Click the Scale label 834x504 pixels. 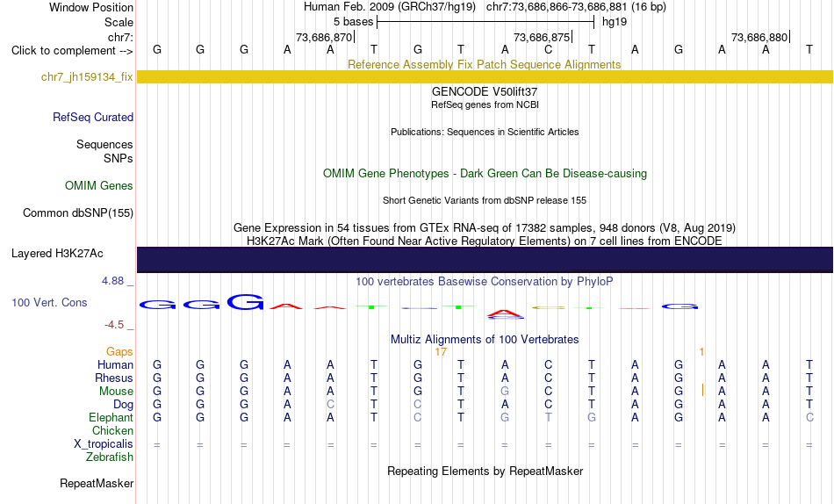tap(119, 22)
